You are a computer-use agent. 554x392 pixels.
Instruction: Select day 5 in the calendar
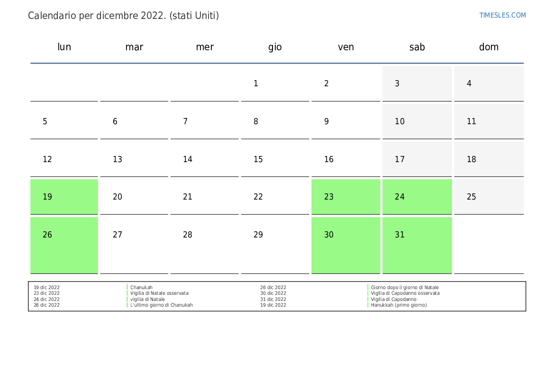(64, 121)
